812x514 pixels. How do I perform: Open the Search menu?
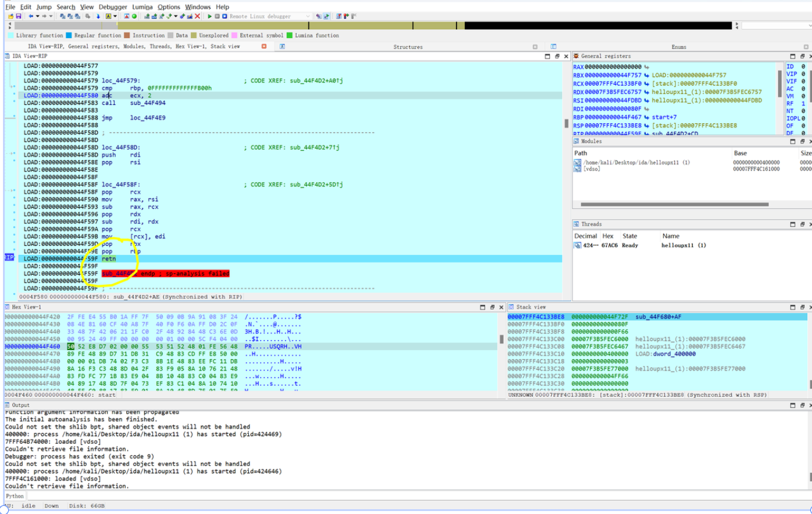pos(66,7)
